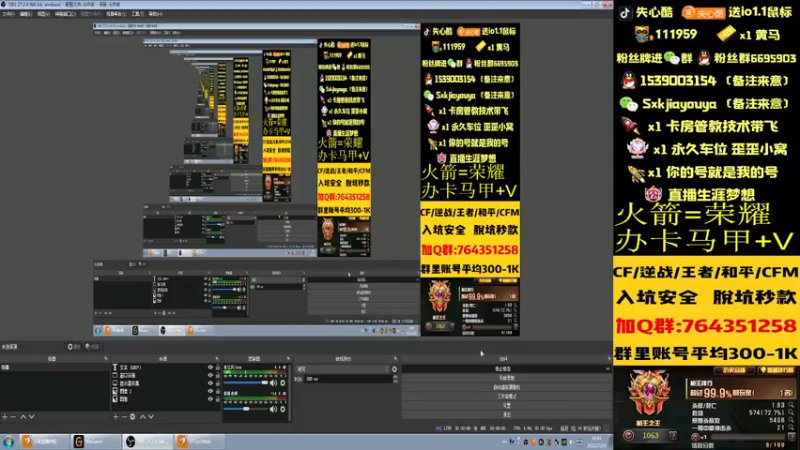Open settings gear of second mixer channel
Viewport: 800px width, 450px height.
(x=283, y=409)
